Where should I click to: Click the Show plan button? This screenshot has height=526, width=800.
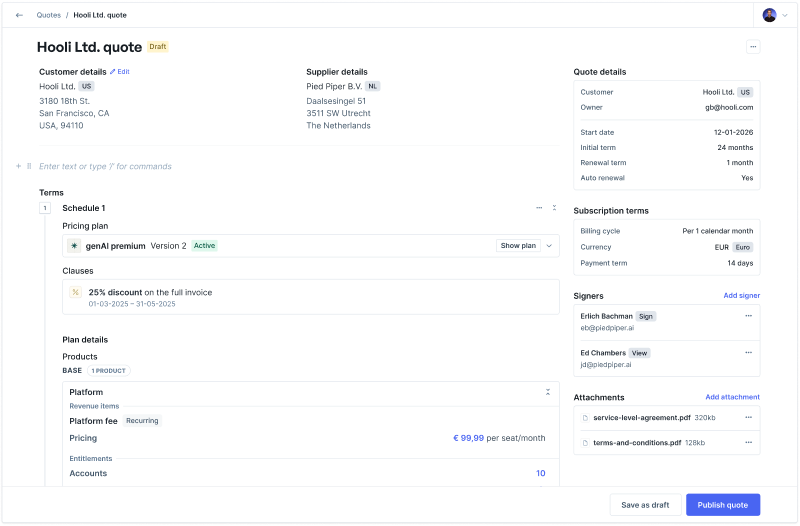pos(518,246)
